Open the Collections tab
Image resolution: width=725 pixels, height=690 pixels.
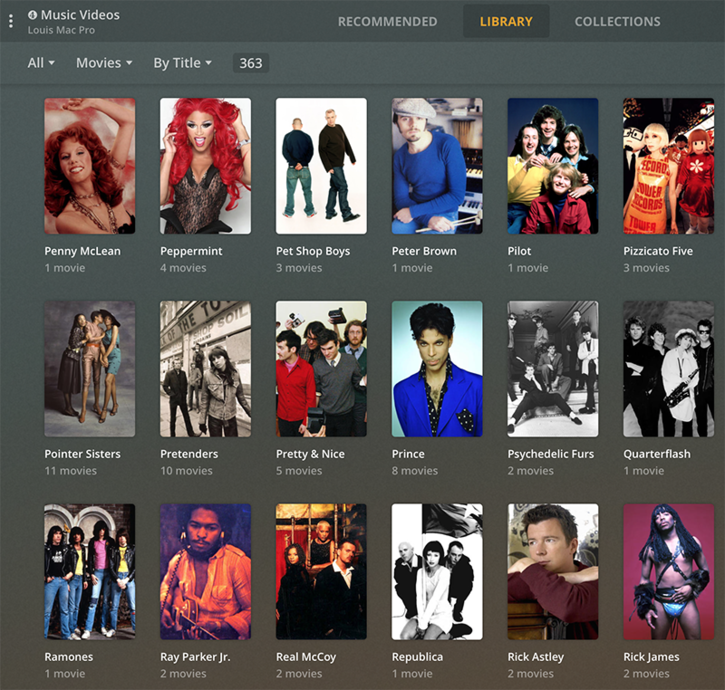[617, 21]
